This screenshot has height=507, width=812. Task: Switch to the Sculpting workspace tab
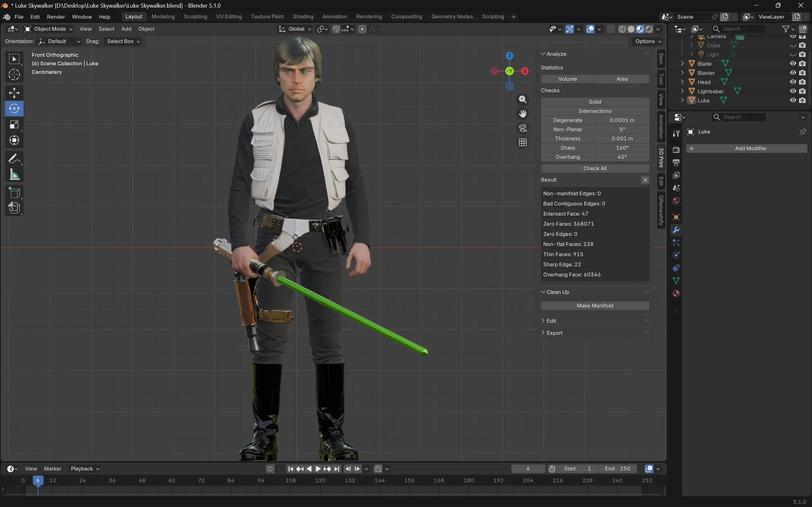(195, 17)
